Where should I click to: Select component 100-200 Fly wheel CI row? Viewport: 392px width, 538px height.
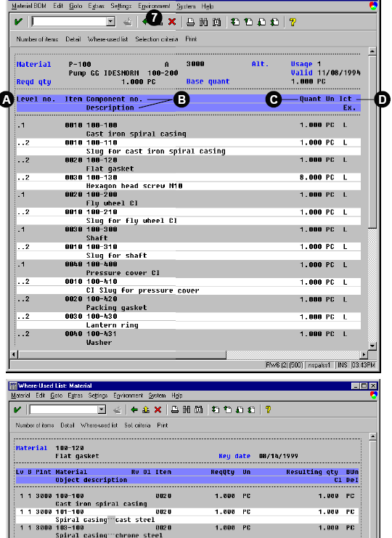(188, 199)
